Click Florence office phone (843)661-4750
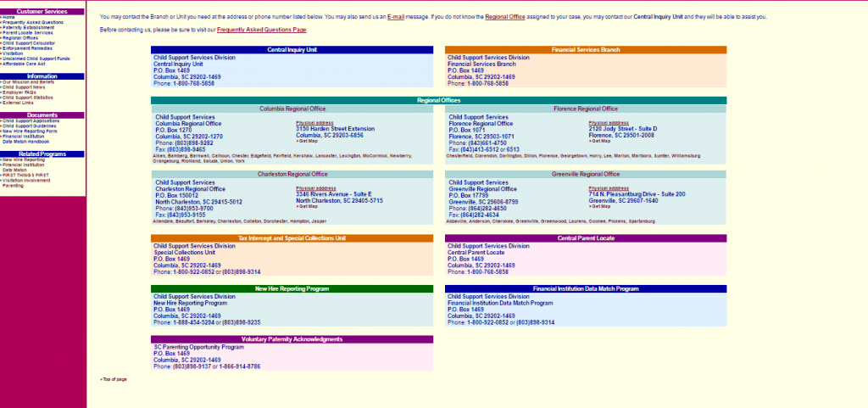Viewport: 868px width, 408px height. click(487, 143)
